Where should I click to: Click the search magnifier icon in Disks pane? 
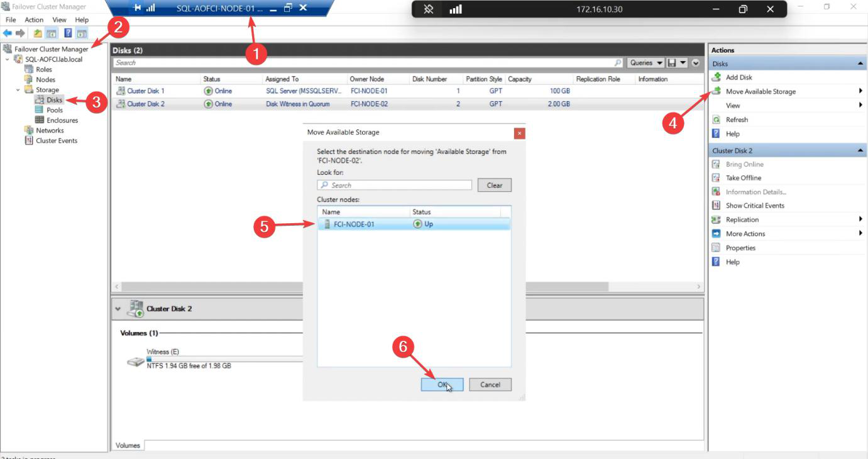(618, 63)
